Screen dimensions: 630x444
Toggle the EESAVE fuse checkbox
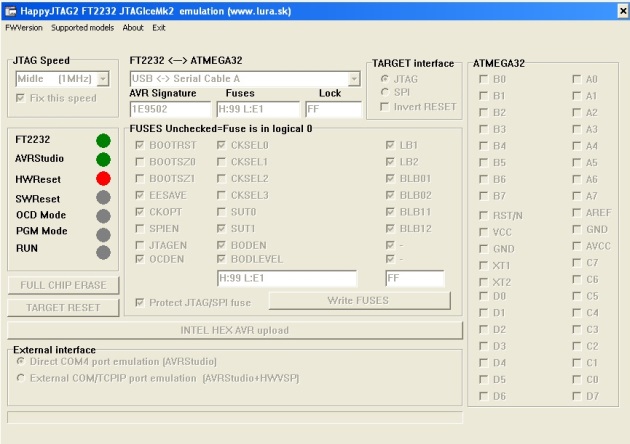coord(139,195)
